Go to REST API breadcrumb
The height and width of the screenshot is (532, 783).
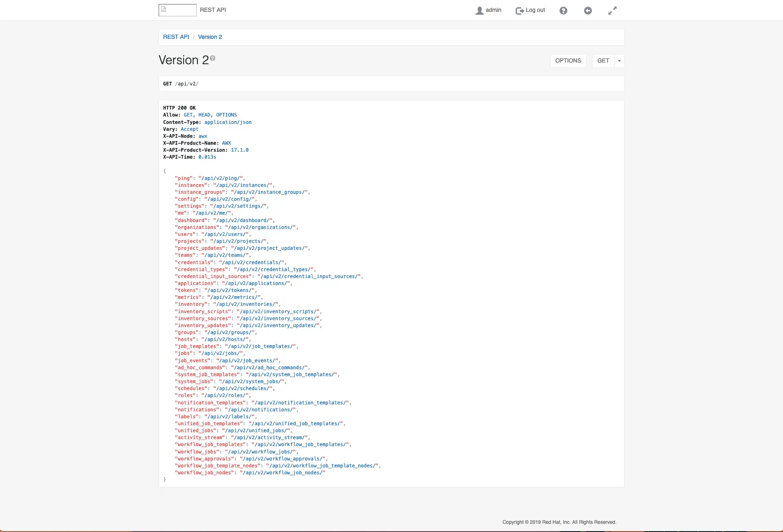(x=176, y=37)
